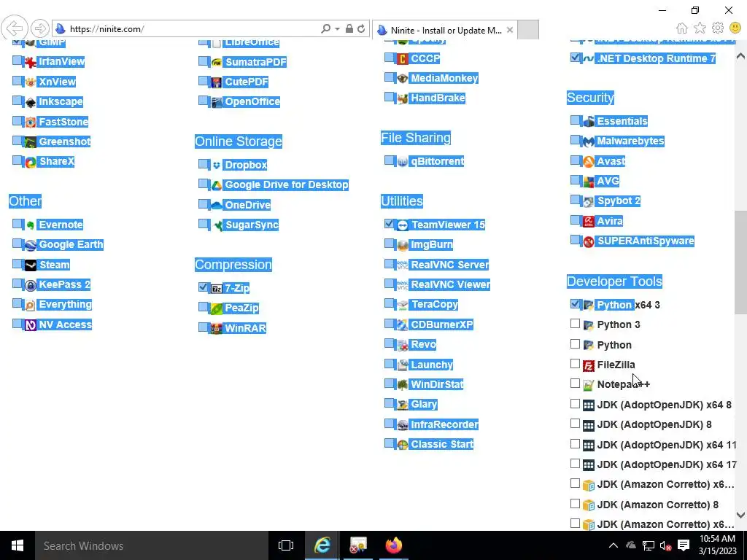Click the PeaZip label
This screenshot has height=560, width=747.
(x=241, y=308)
